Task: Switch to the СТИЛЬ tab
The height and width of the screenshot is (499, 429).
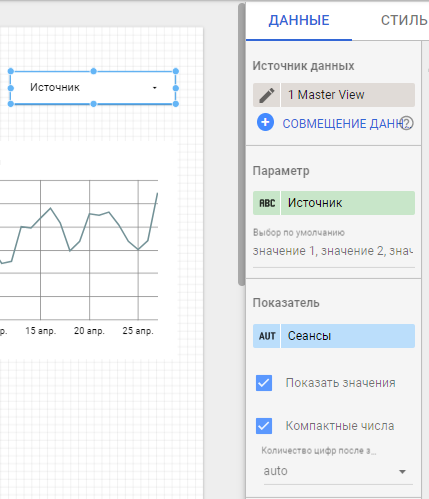Action: (404, 21)
